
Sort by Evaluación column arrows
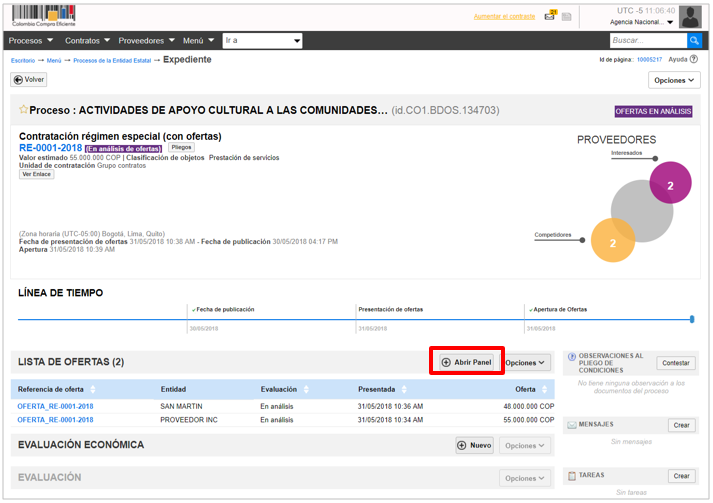click(x=306, y=389)
